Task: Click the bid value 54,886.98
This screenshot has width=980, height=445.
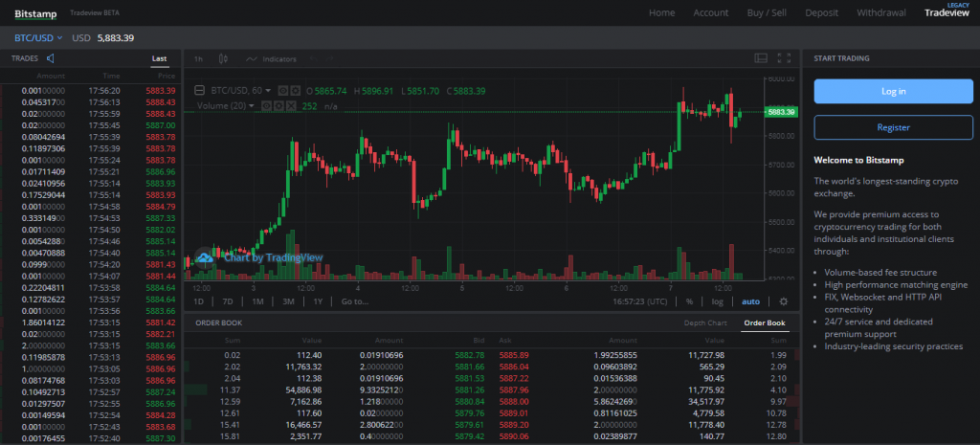Action: coord(301,390)
